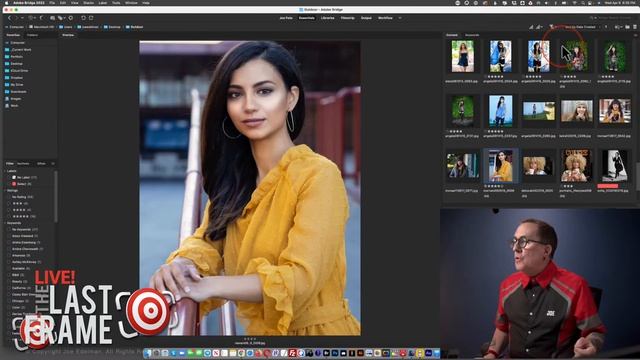Click the create new folder icon
Viewport: 640px width, 360px height.
(627, 27)
